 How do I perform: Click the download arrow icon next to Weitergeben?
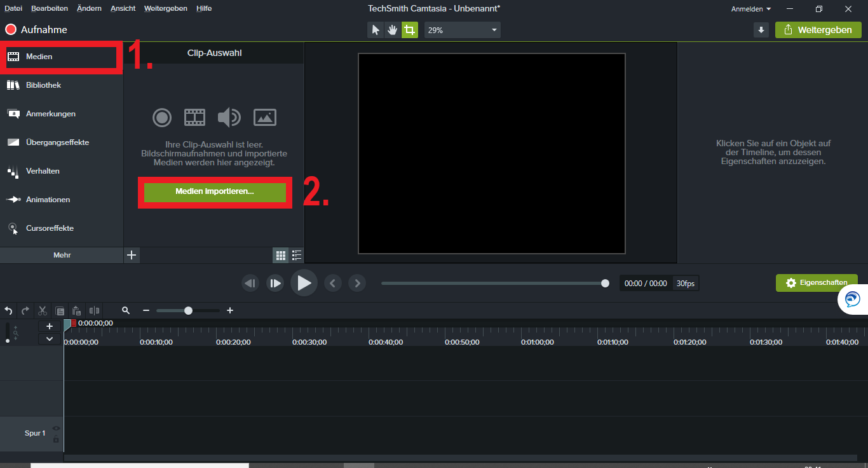761,30
